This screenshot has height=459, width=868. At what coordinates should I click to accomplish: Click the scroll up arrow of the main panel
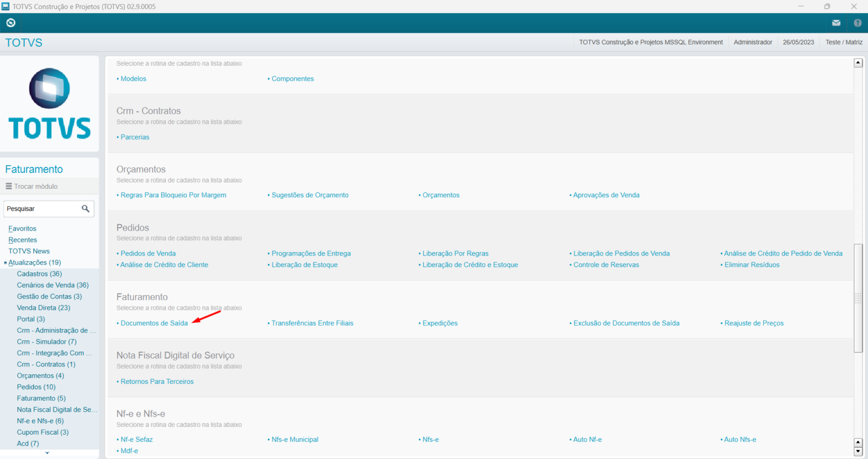pyautogui.click(x=858, y=63)
